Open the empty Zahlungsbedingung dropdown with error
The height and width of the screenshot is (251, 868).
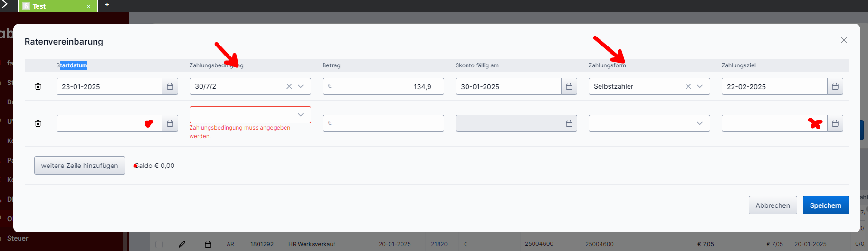pos(250,115)
